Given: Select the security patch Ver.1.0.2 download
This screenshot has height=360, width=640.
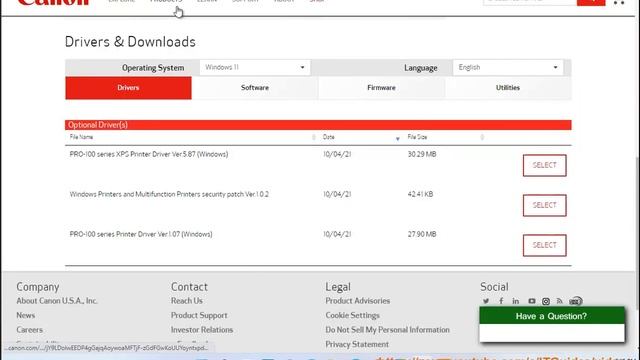Looking at the screenshot, I should point(544,205).
